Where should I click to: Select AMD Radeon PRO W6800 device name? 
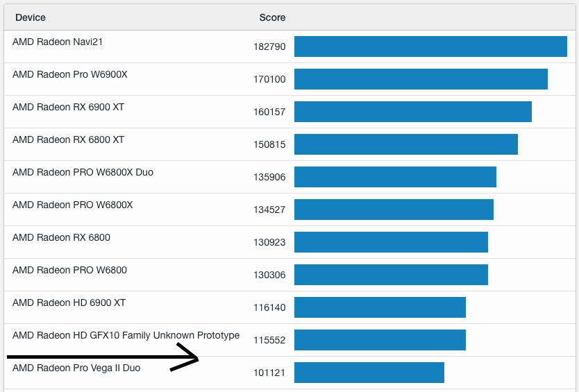click(x=69, y=270)
